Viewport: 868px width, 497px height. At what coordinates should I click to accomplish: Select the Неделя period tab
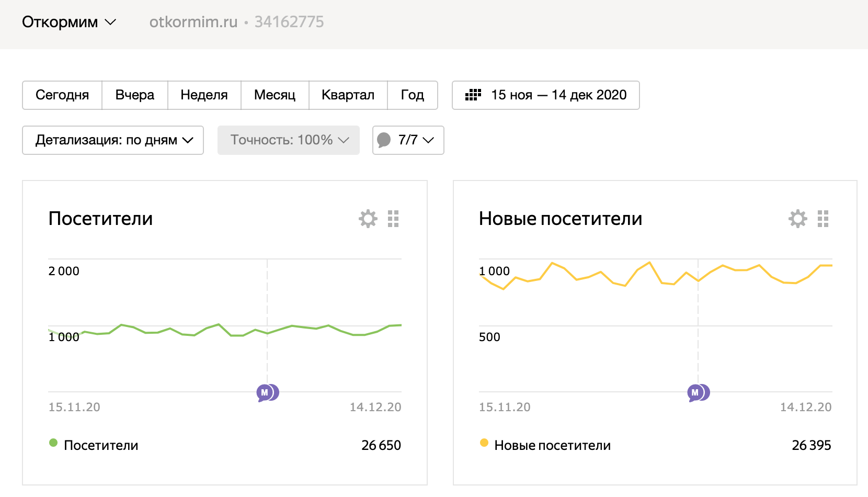(204, 95)
